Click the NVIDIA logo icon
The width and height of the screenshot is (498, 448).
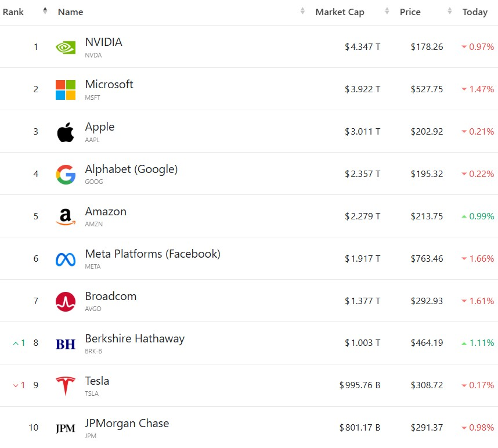(66, 48)
